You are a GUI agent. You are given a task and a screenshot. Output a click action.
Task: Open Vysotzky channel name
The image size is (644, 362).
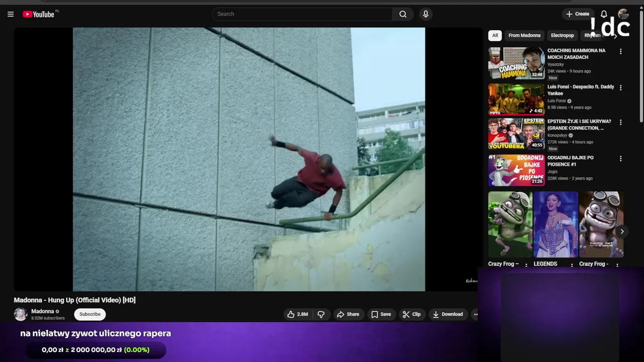(x=555, y=64)
